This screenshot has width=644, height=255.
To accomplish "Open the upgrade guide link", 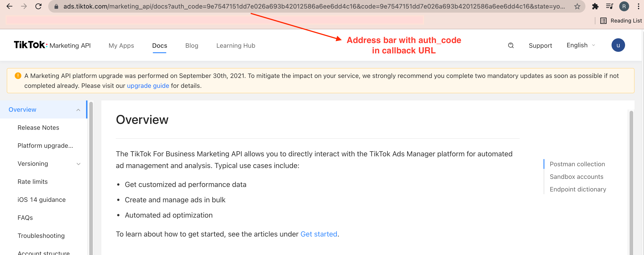I will coord(148,86).
